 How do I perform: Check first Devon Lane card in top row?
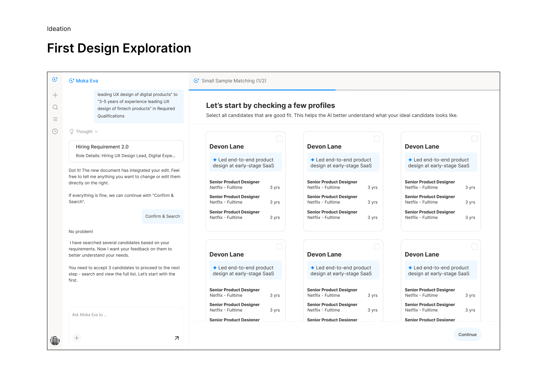click(x=279, y=139)
